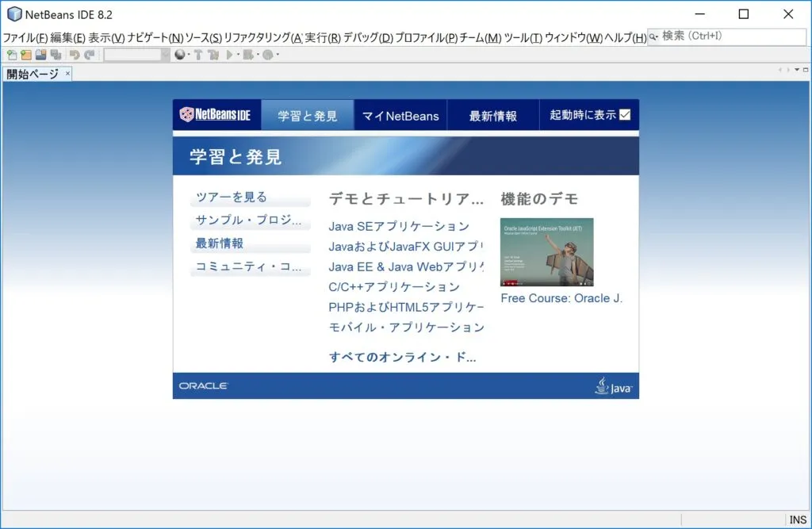
Task: Click the 最新情報 sidebar button
Action: pyautogui.click(x=250, y=243)
